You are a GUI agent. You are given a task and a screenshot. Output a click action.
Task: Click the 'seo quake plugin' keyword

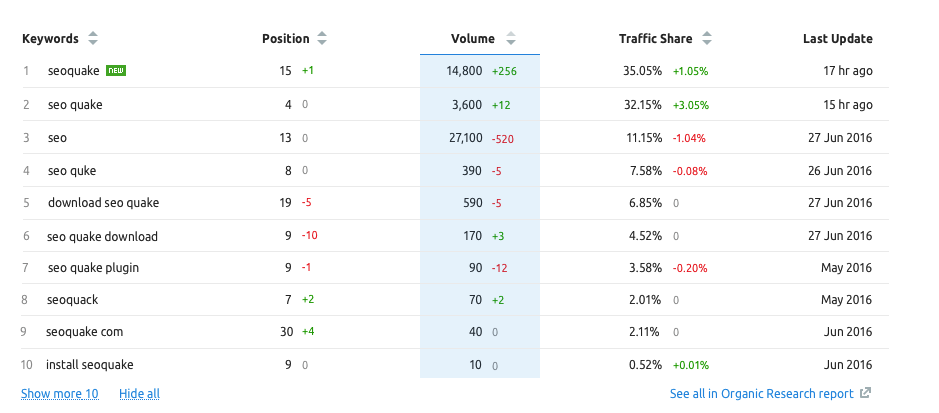coord(93,268)
